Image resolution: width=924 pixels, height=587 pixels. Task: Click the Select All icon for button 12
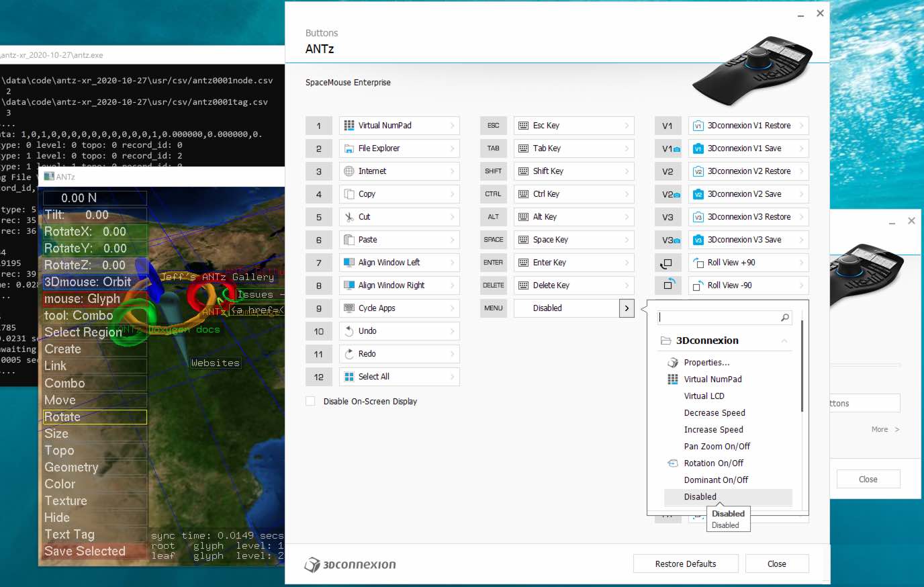point(349,377)
